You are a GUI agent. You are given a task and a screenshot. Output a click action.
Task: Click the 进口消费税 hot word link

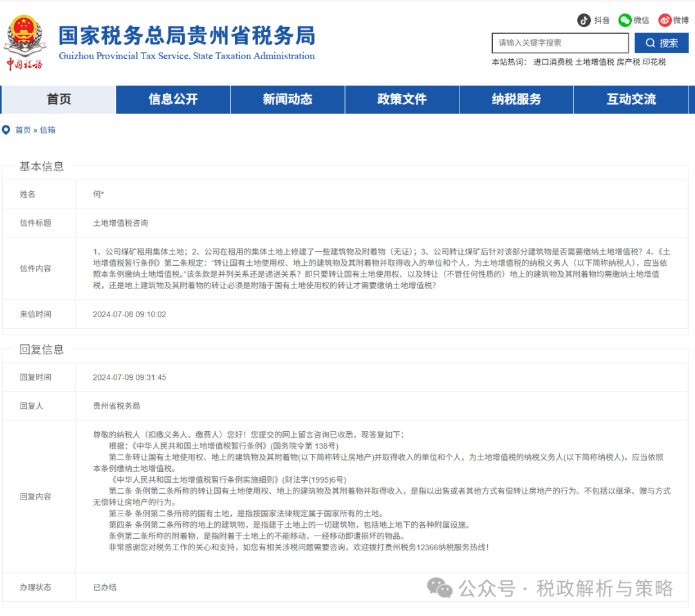pos(552,62)
